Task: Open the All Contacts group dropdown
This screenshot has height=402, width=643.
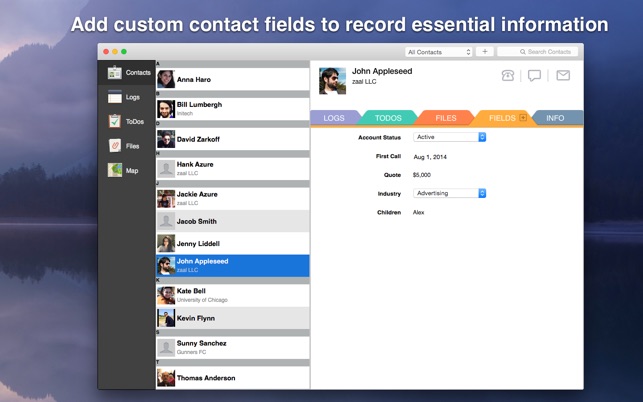Action: pyautogui.click(x=439, y=52)
